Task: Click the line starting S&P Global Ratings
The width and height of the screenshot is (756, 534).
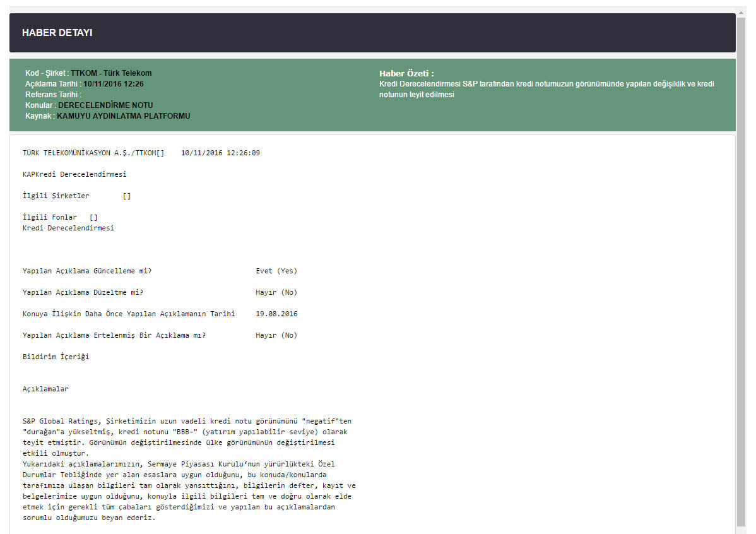Action: [x=187, y=421]
